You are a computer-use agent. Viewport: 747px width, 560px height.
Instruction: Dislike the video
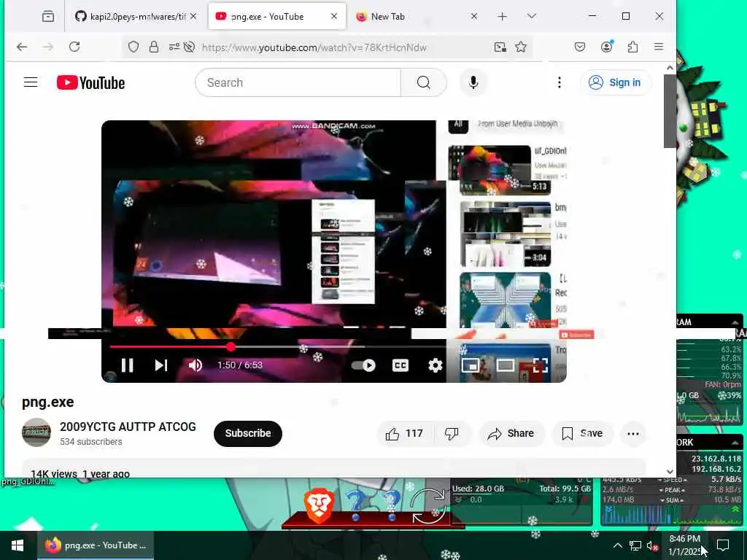coord(451,433)
